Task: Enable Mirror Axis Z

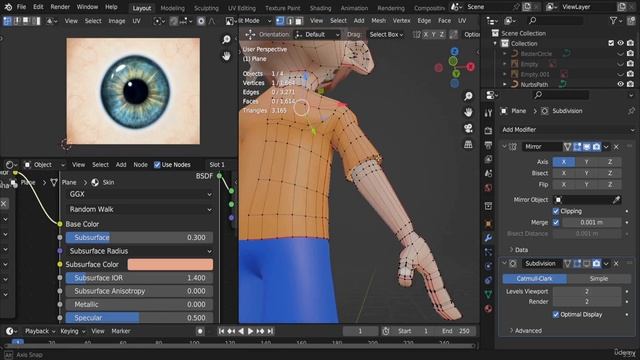Action: (x=610, y=162)
